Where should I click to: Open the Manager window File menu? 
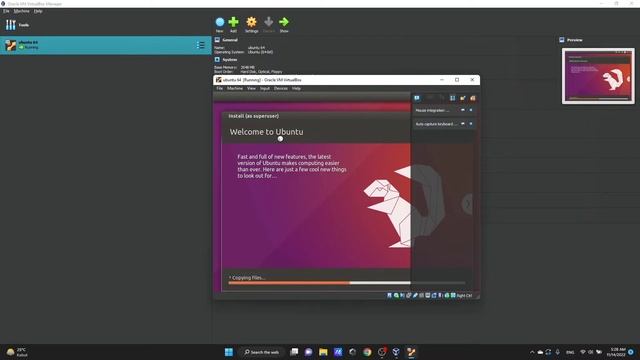point(6,11)
